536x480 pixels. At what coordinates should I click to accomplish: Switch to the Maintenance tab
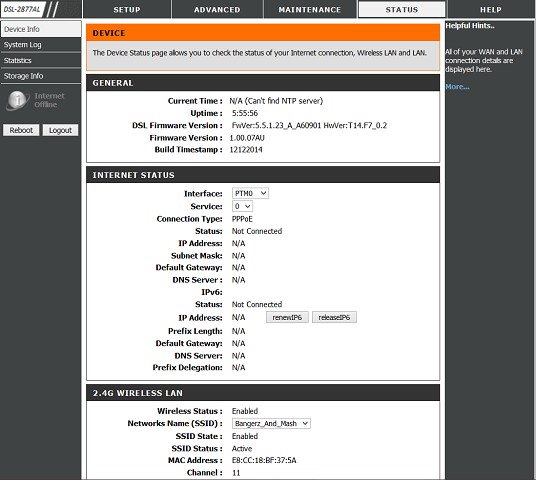310,10
